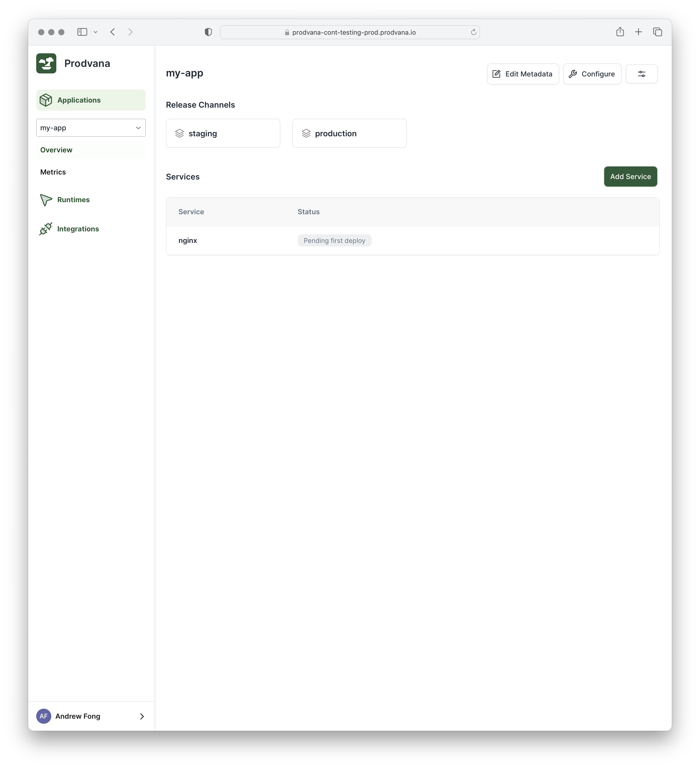The height and width of the screenshot is (768, 700).
Task: Open the sliders settings icon button
Action: [x=641, y=74]
